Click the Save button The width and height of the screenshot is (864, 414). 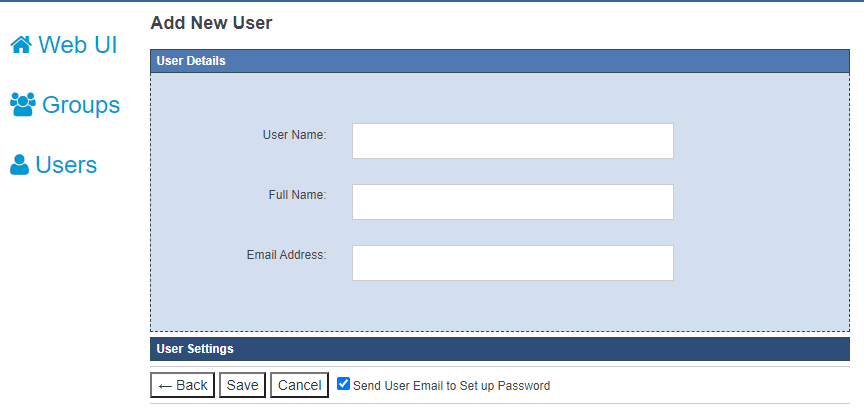pyautogui.click(x=242, y=385)
